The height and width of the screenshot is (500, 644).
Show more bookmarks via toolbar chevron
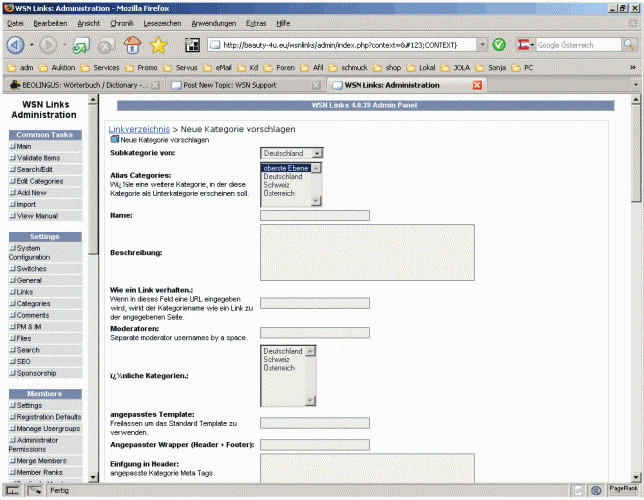click(x=633, y=67)
